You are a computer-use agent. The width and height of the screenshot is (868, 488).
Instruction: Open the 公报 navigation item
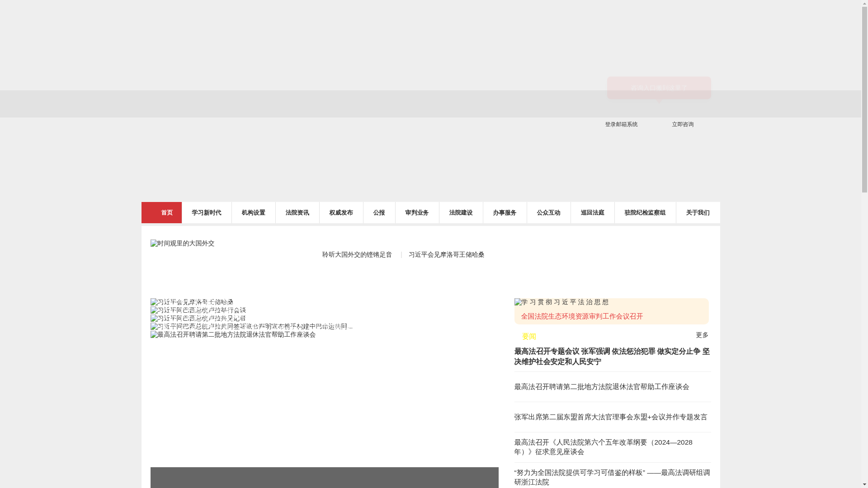pyautogui.click(x=379, y=212)
